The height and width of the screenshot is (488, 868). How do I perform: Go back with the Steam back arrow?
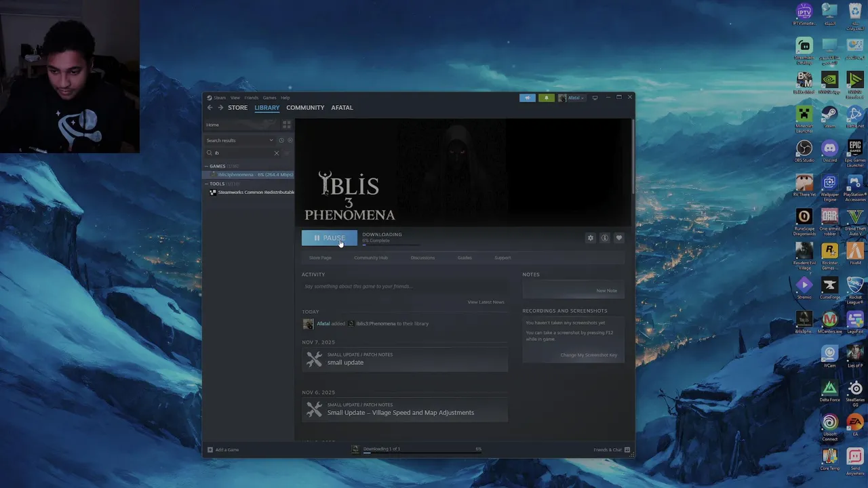[210, 108]
